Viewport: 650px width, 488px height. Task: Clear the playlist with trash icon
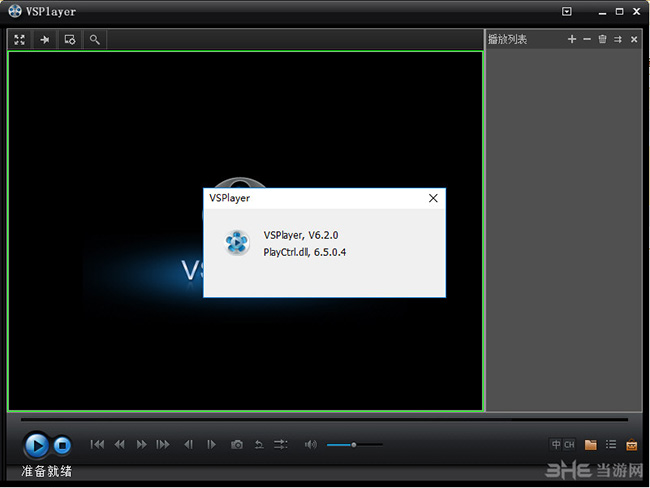[602, 39]
